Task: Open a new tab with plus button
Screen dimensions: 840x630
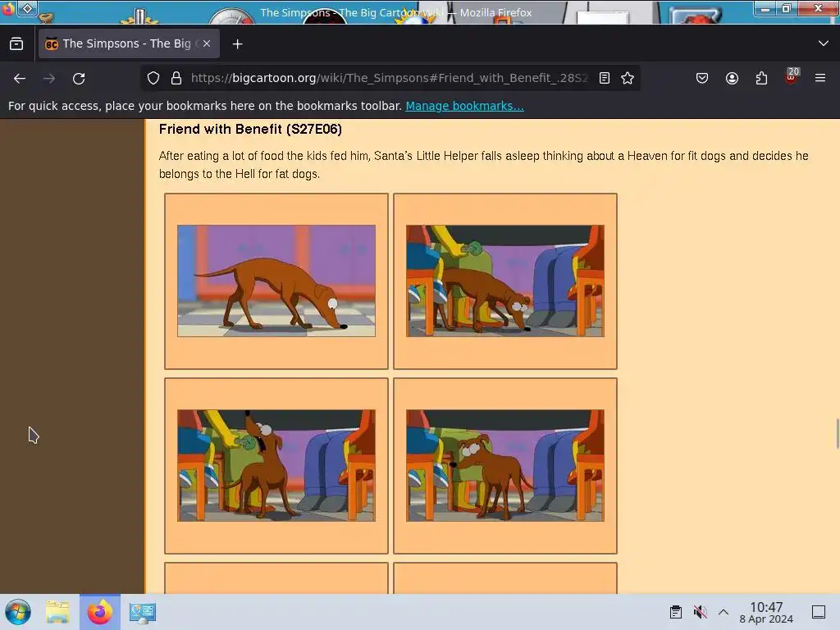Action: click(x=237, y=44)
